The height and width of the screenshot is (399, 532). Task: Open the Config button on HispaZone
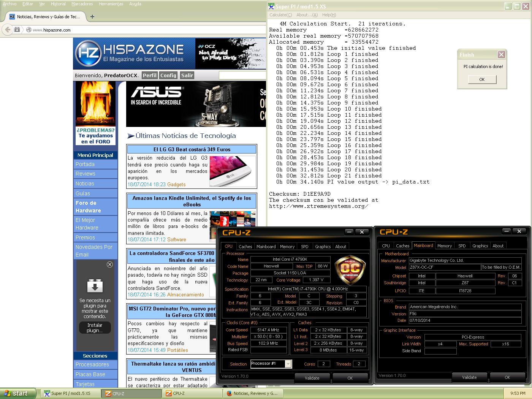[168, 75]
